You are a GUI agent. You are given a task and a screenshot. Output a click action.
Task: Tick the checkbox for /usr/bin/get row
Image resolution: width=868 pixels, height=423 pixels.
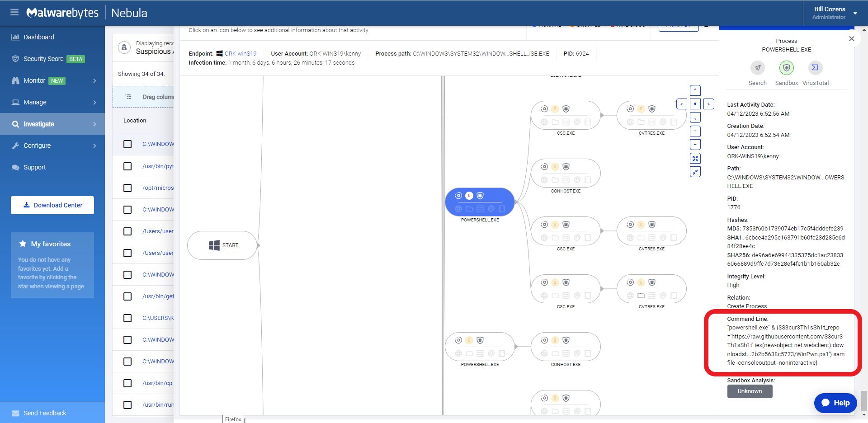click(x=127, y=296)
